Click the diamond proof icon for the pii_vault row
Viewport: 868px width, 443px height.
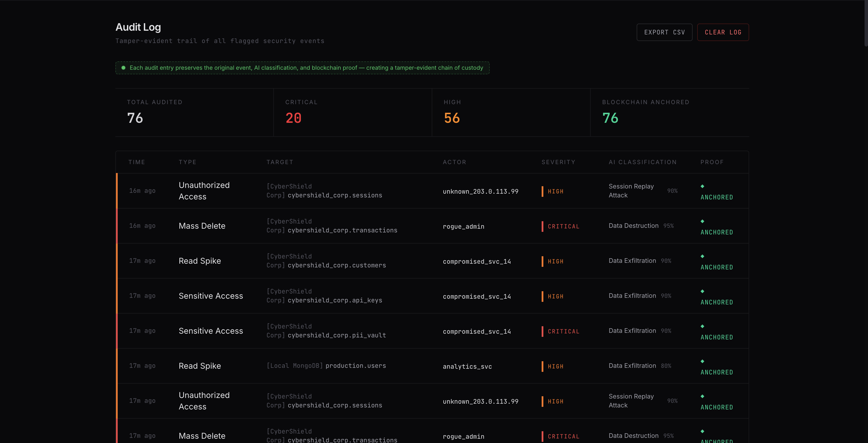(702, 327)
